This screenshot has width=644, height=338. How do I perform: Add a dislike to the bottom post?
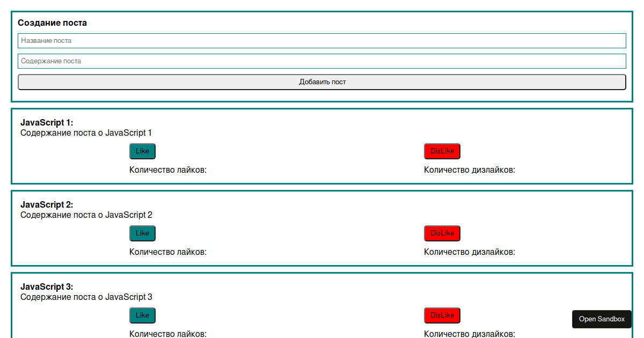pos(442,315)
